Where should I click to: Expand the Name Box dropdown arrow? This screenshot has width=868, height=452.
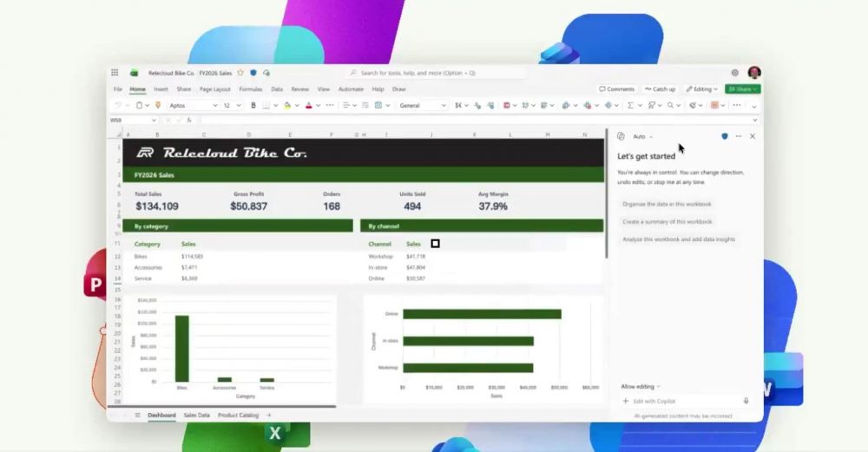[154, 120]
